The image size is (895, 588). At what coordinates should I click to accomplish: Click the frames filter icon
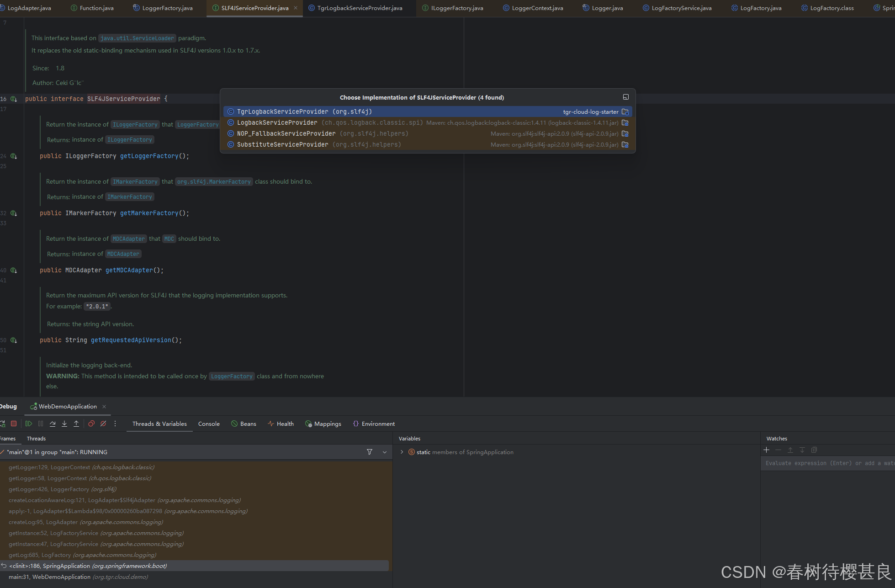pos(370,452)
